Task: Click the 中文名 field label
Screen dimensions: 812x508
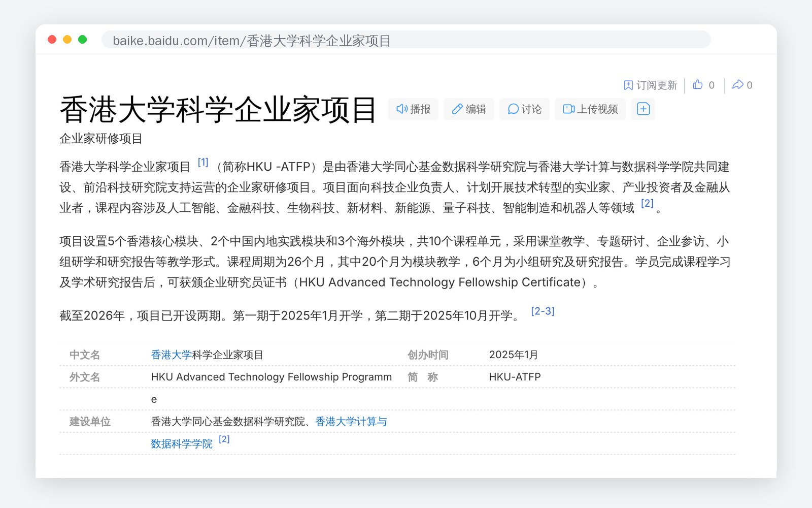Action: (85, 355)
